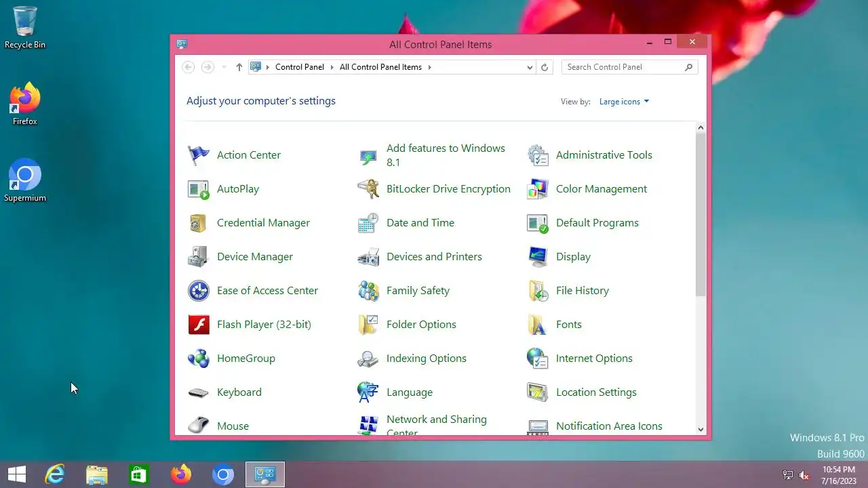Click the Back navigation arrow
The width and height of the screenshot is (868, 488).
click(x=189, y=67)
